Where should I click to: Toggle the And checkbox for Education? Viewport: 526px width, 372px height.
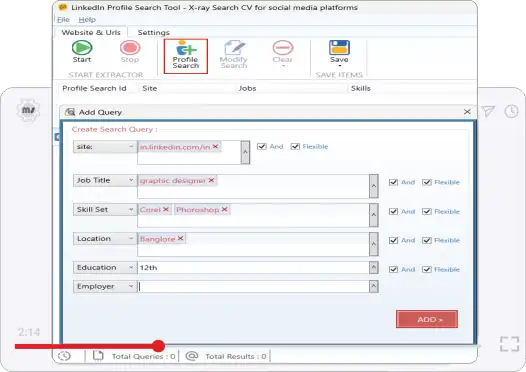tap(393, 269)
